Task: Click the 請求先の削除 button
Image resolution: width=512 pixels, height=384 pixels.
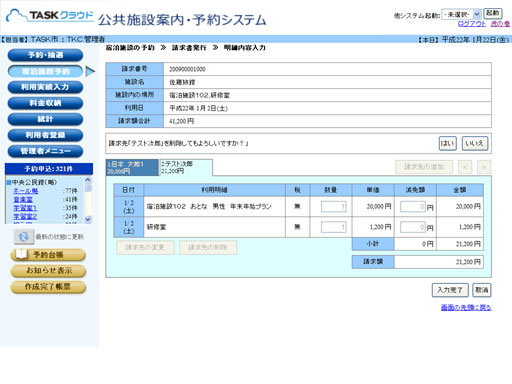Action: pos(208,248)
